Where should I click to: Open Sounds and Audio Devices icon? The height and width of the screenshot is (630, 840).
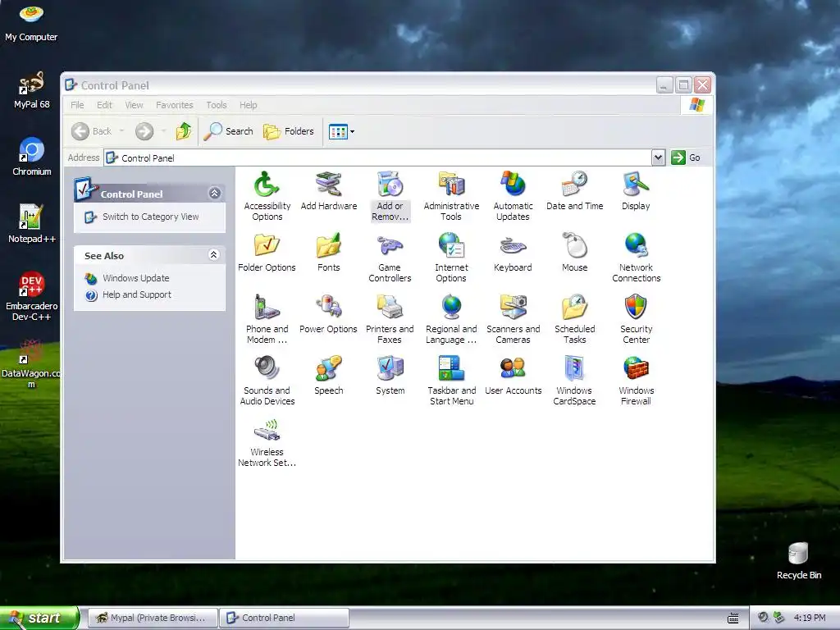[x=267, y=381]
